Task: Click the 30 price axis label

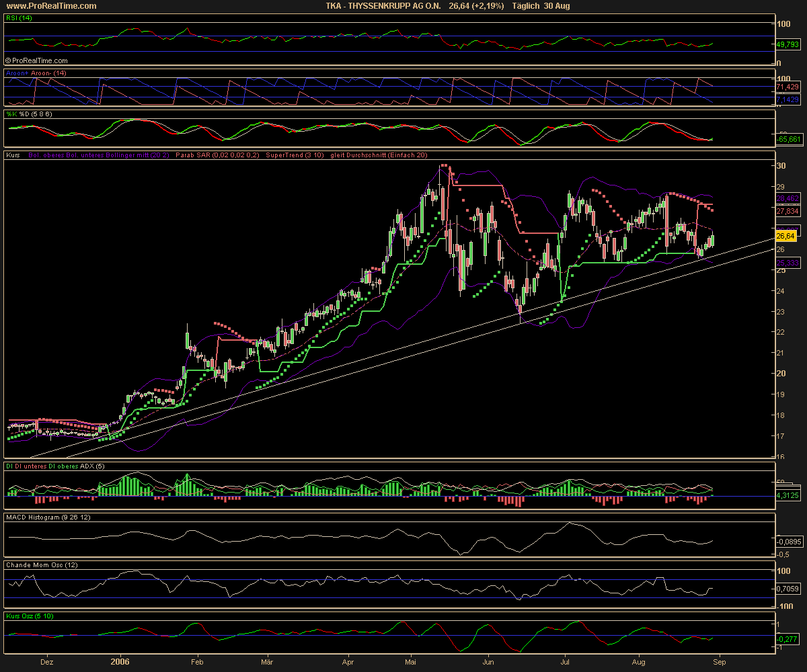Action: click(x=781, y=165)
